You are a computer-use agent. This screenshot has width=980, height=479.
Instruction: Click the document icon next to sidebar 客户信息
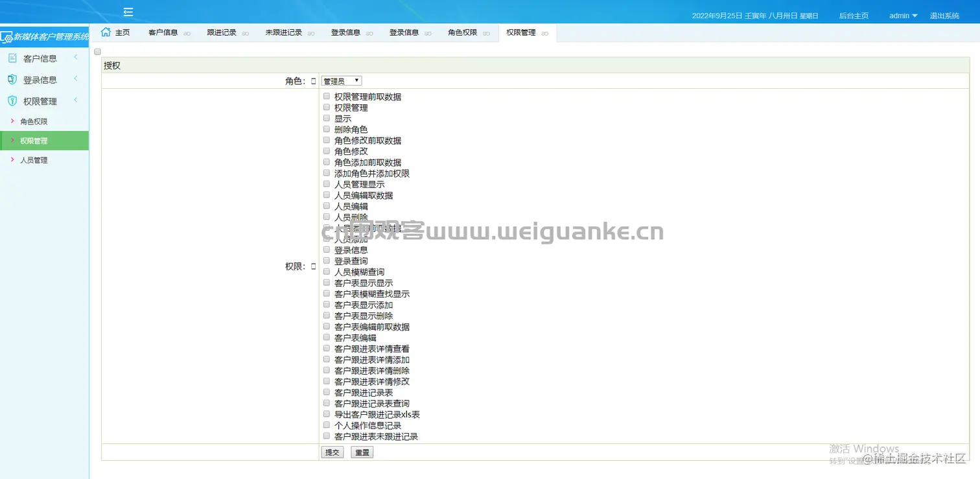pos(12,58)
